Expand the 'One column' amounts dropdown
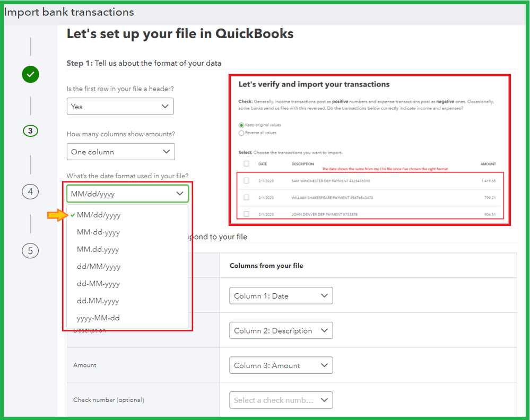The height and width of the screenshot is (420, 530). [x=120, y=152]
